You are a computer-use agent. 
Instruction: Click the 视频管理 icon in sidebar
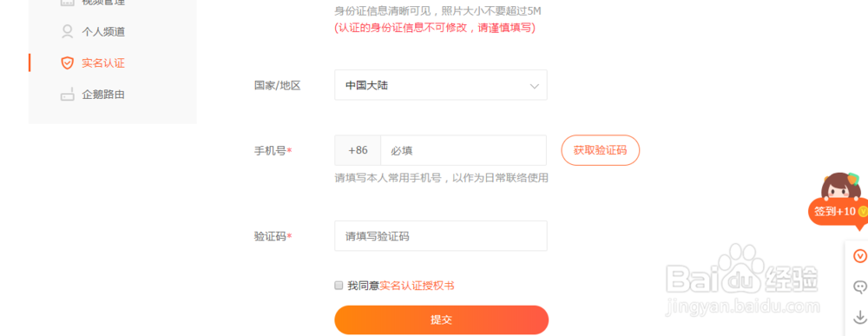[x=67, y=3]
